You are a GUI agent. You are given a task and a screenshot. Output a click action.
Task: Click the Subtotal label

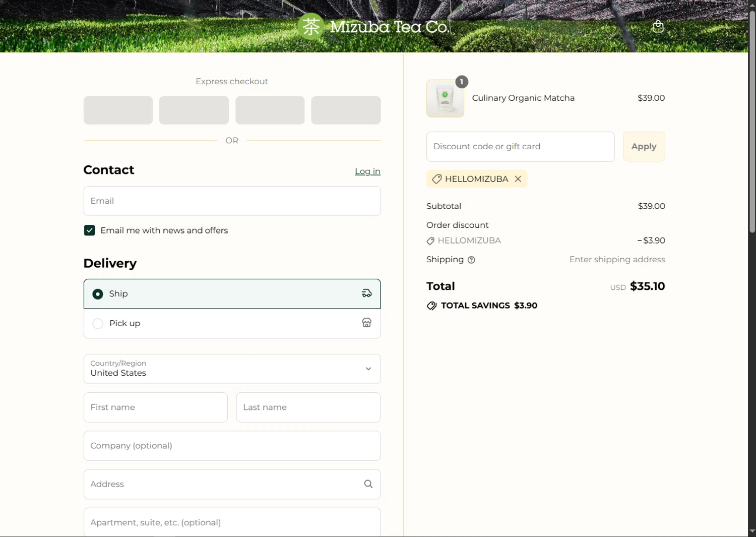pos(444,206)
